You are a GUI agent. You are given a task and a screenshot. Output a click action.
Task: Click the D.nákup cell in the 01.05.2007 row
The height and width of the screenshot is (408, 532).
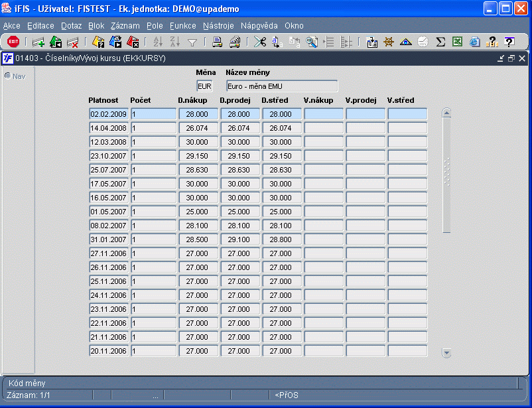(198, 212)
